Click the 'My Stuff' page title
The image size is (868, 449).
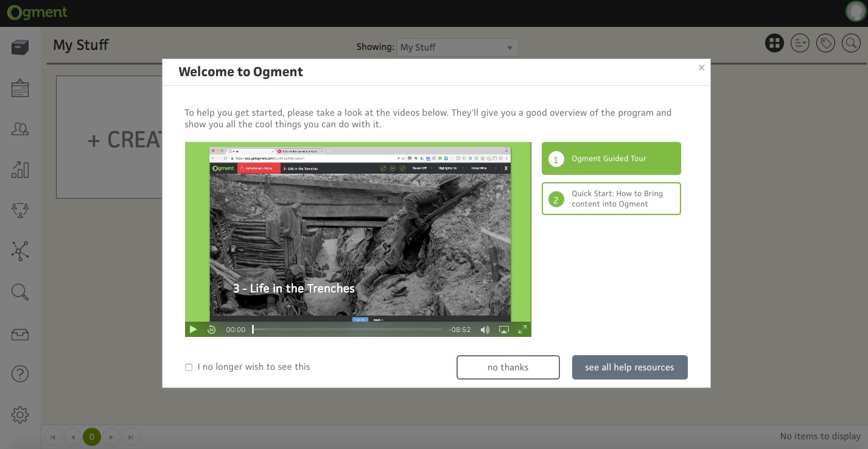point(81,44)
